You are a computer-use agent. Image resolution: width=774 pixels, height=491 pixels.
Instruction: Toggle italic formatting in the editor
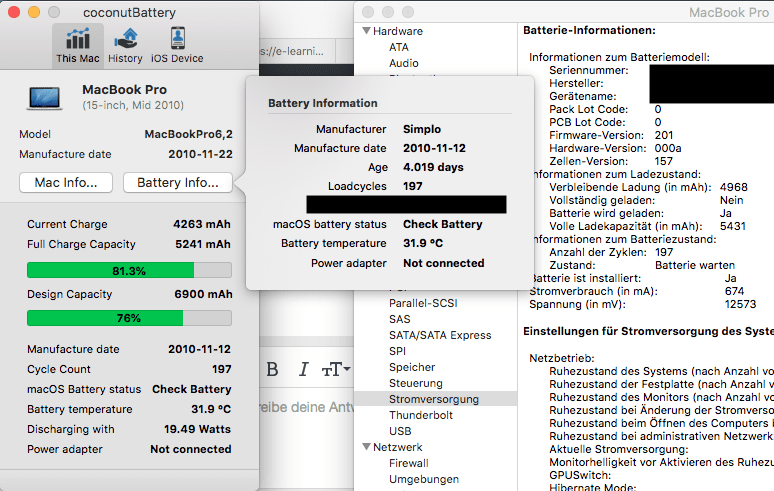pyautogui.click(x=304, y=369)
